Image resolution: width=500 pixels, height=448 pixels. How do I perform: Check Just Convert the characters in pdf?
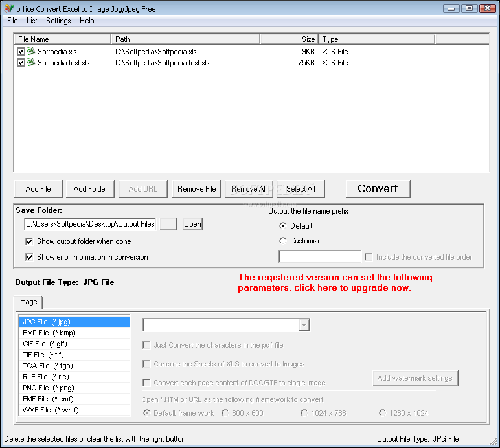point(146,345)
